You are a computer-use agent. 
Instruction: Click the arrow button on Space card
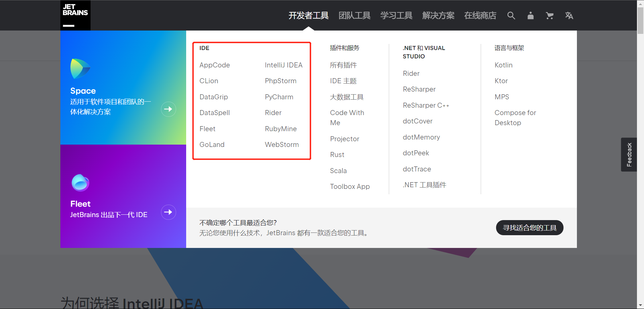pyautogui.click(x=168, y=109)
